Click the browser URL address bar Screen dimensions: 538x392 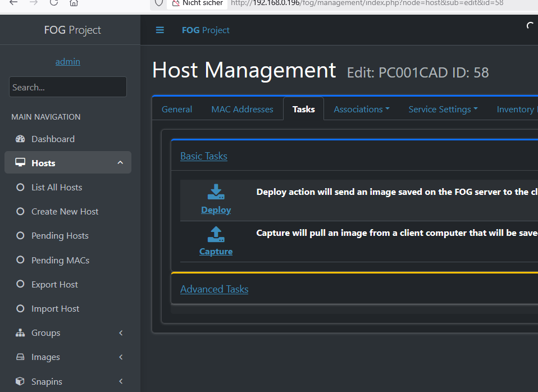click(367, 3)
